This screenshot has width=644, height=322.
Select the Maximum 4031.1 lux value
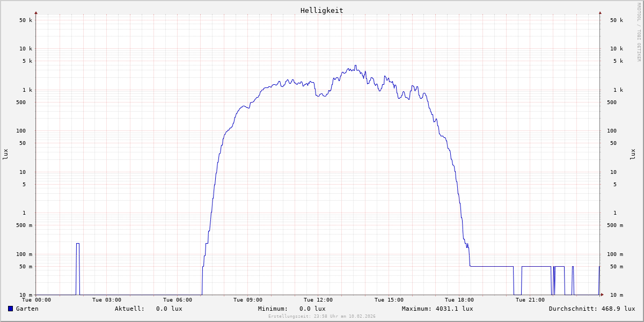tap(454, 309)
